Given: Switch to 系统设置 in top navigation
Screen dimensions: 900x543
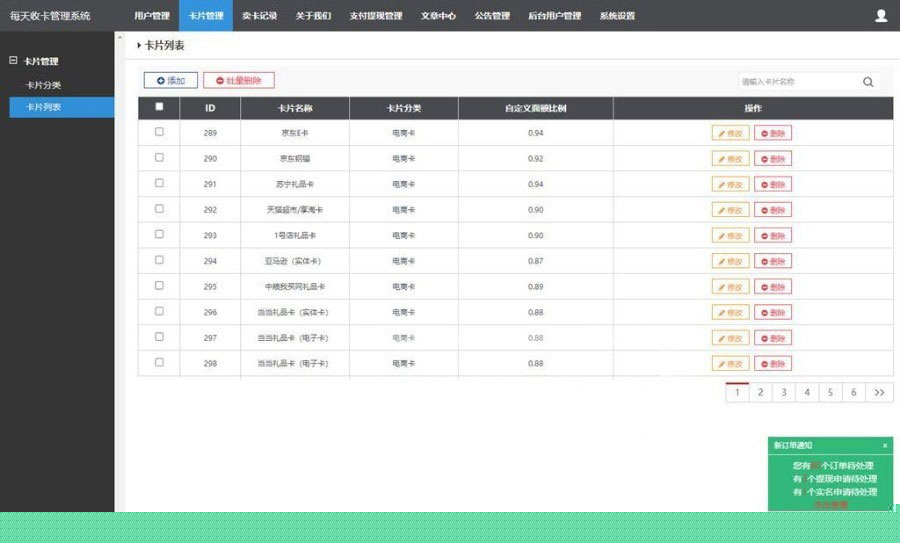Looking at the screenshot, I should (x=617, y=16).
